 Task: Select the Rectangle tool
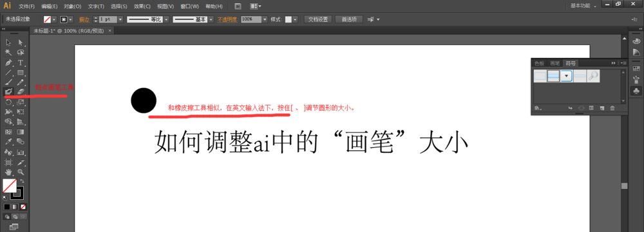21,73
